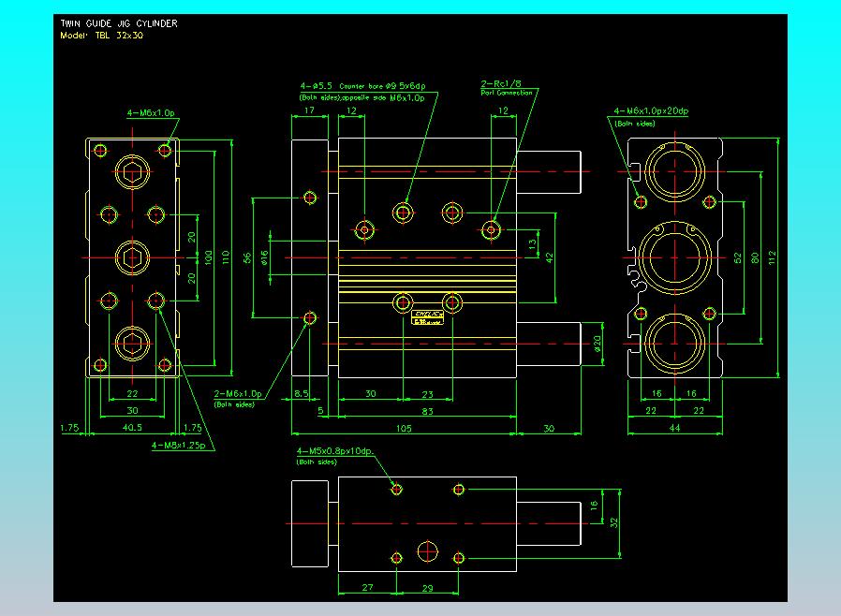Select the "2-Rc1/8" callout text

tap(501, 83)
